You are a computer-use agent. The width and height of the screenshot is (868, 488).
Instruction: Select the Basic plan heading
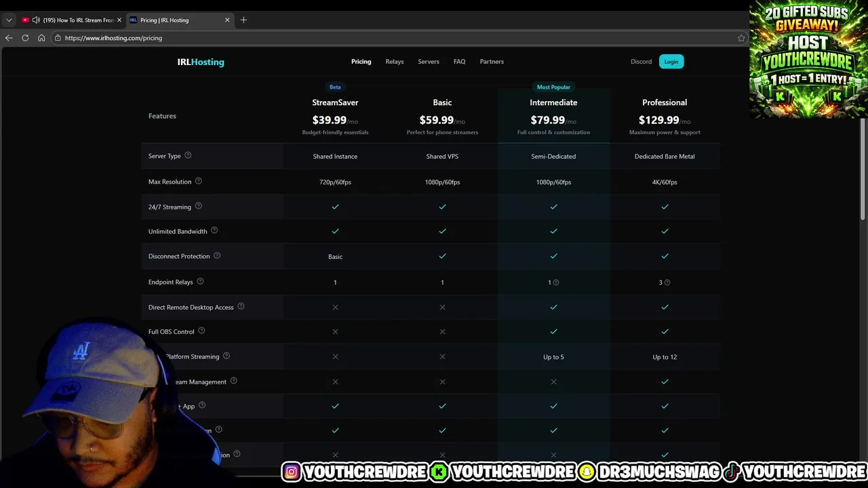[x=442, y=102]
